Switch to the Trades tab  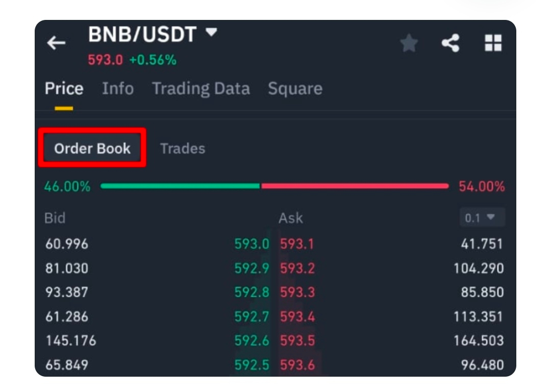[x=182, y=149]
